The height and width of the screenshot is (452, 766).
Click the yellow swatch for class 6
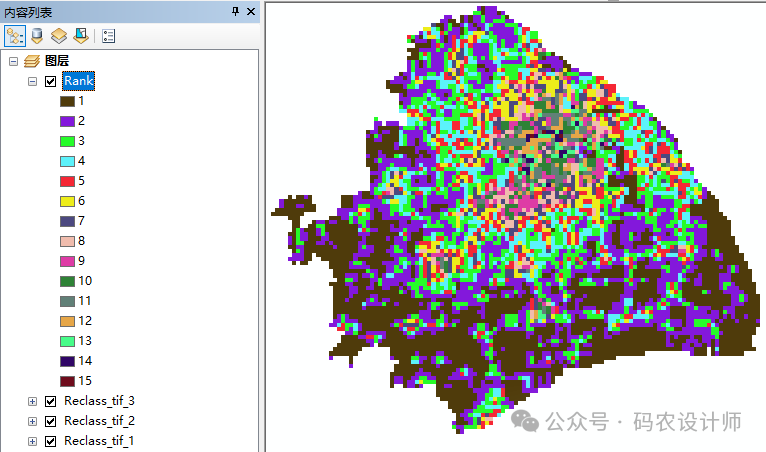tap(67, 201)
